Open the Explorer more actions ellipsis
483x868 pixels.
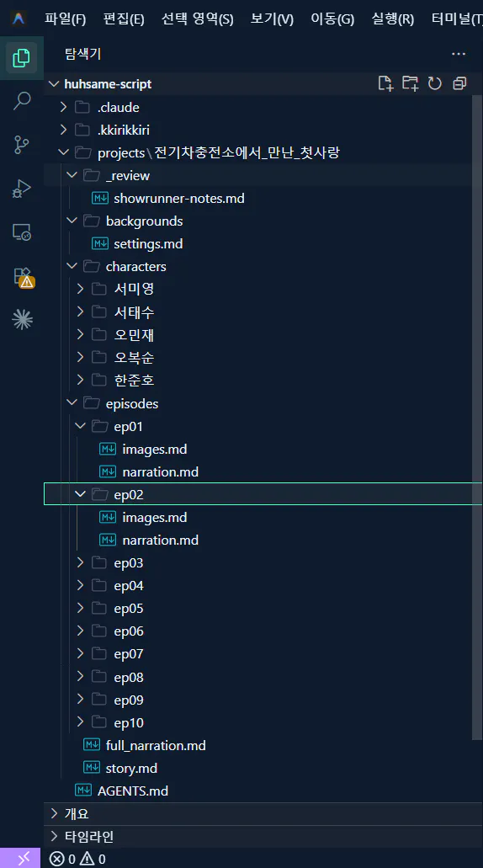459,54
